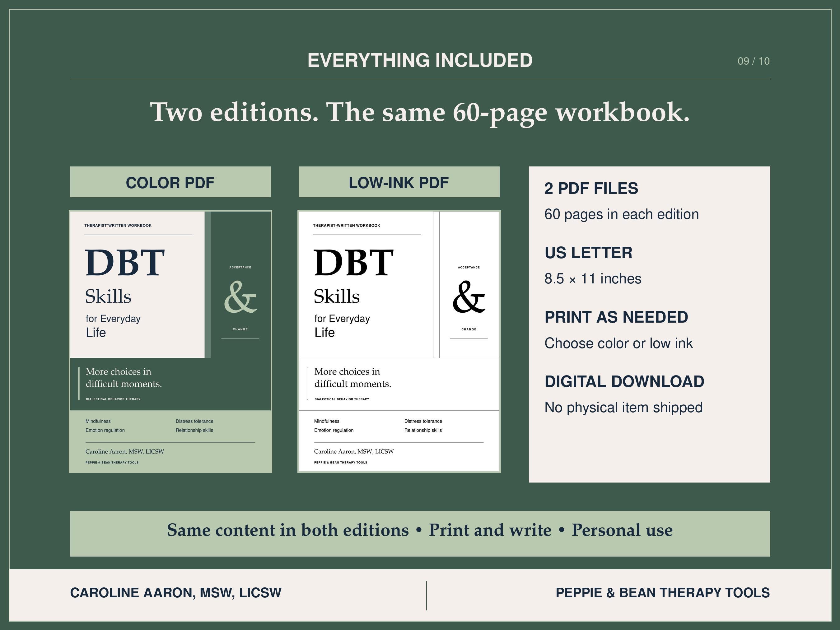Image resolution: width=840 pixels, height=630 pixels.
Task: Select the LOW-INK PDF label
Action: 399,182
